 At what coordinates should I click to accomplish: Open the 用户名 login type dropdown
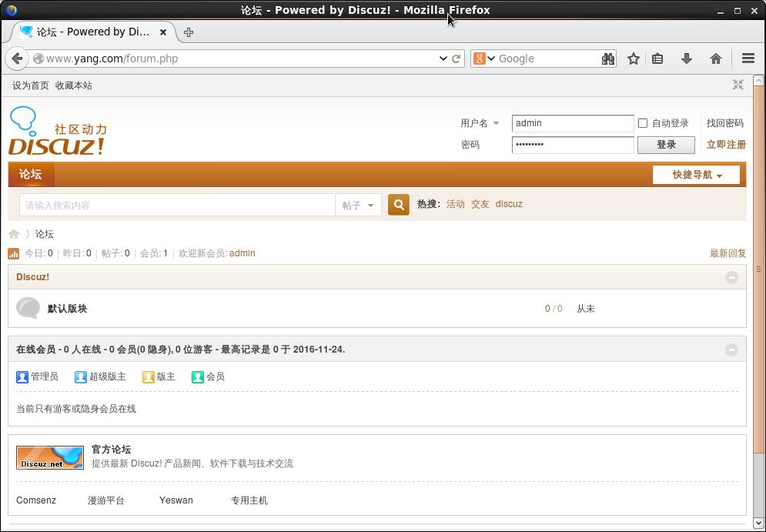[480, 123]
